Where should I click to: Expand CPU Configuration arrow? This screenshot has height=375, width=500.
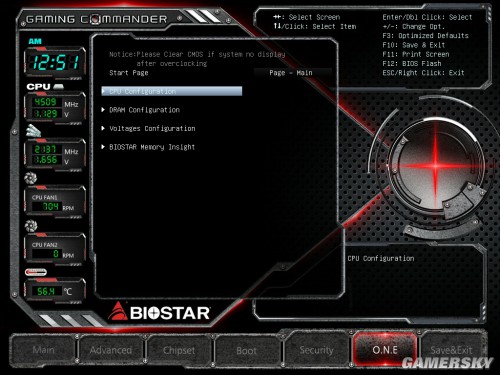(x=104, y=91)
